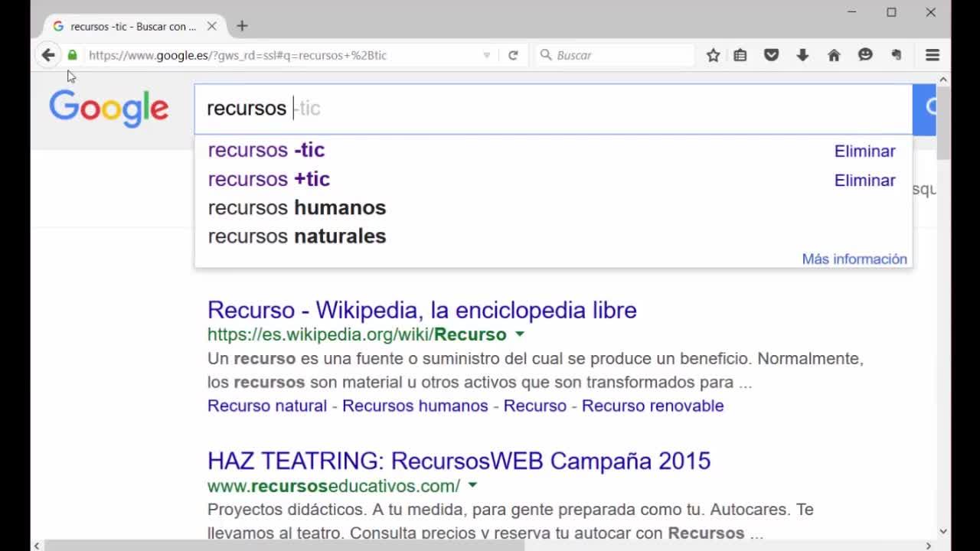
Task: Click the 'www.recursoseducativos.com/' URL text
Action: tap(334, 486)
